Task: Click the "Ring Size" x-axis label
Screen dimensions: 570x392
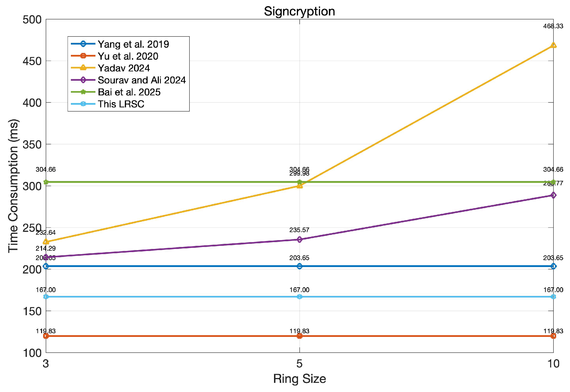Action: point(299,379)
